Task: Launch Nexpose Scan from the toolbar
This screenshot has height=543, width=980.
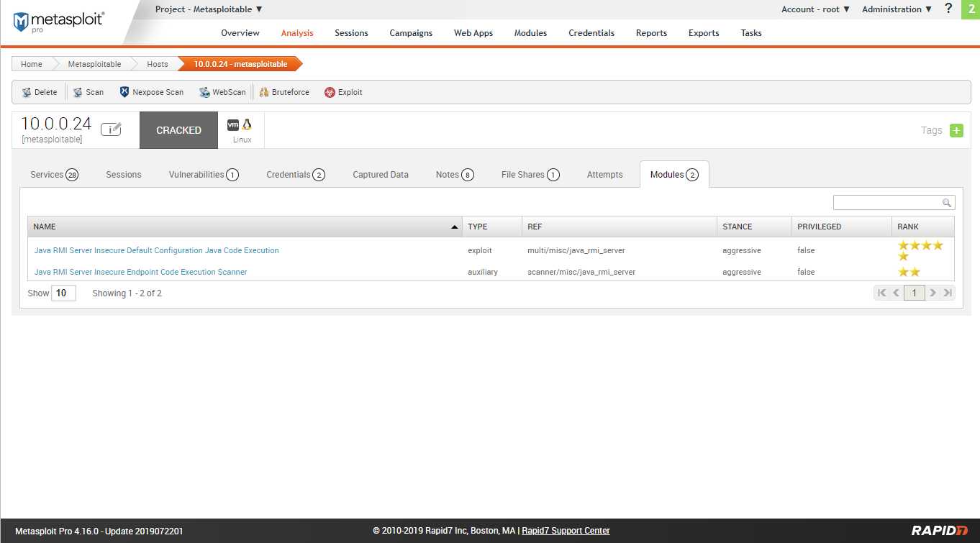Action: [x=151, y=92]
